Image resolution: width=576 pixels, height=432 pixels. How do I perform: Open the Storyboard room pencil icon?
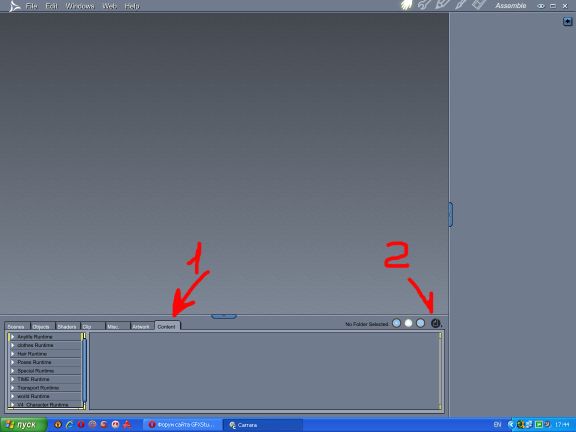[x=442, y=5]
